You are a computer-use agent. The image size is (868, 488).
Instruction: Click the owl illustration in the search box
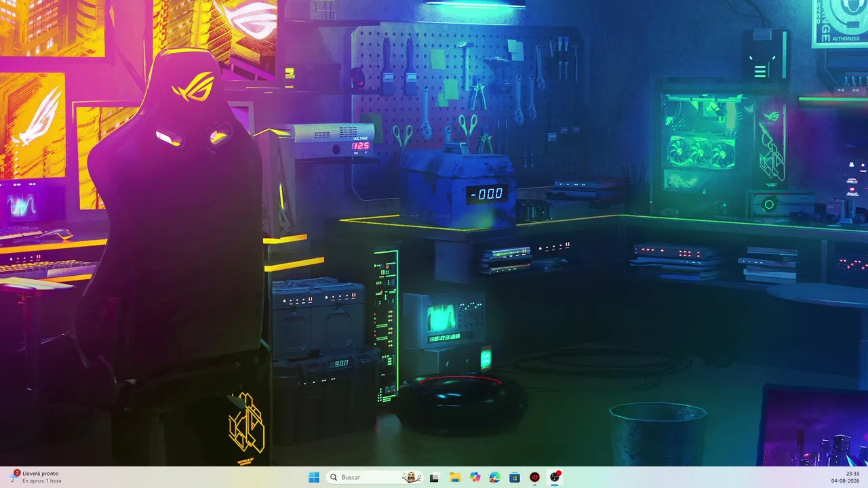[411, 477]
